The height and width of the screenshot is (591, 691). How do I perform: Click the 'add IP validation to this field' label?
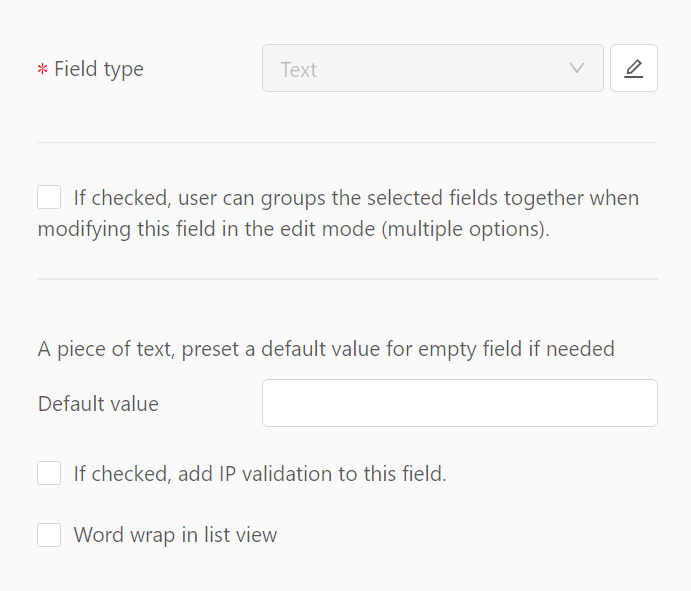[x=312, y=474]
